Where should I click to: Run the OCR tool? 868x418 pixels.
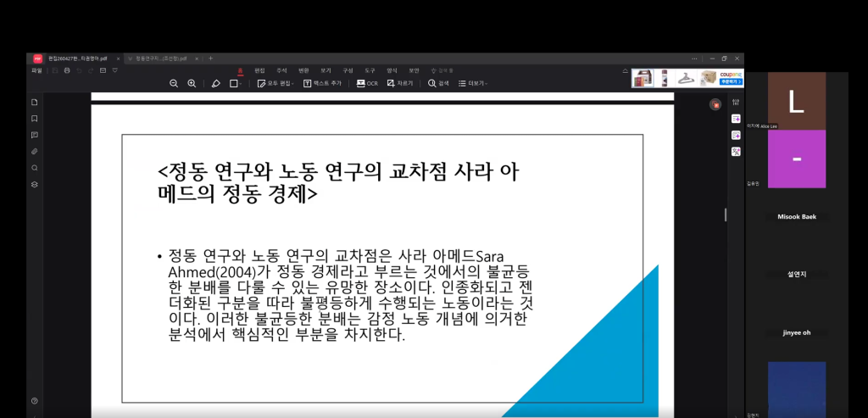pyautogui.click(x=367, y=84)
